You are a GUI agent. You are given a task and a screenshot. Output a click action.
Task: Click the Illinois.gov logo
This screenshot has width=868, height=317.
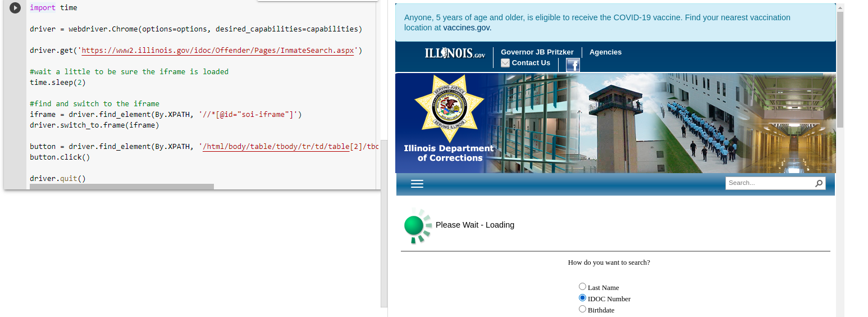pos(455,54)
